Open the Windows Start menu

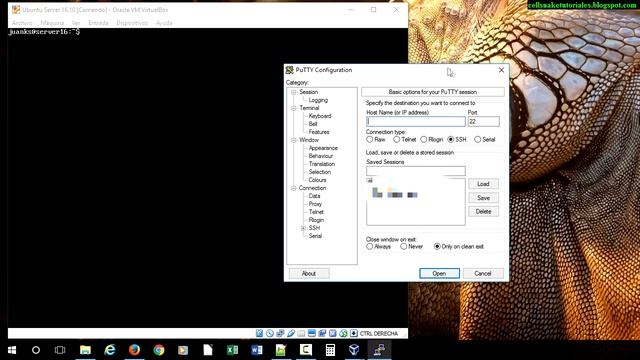pyautogui.click(x=12, y=350)
